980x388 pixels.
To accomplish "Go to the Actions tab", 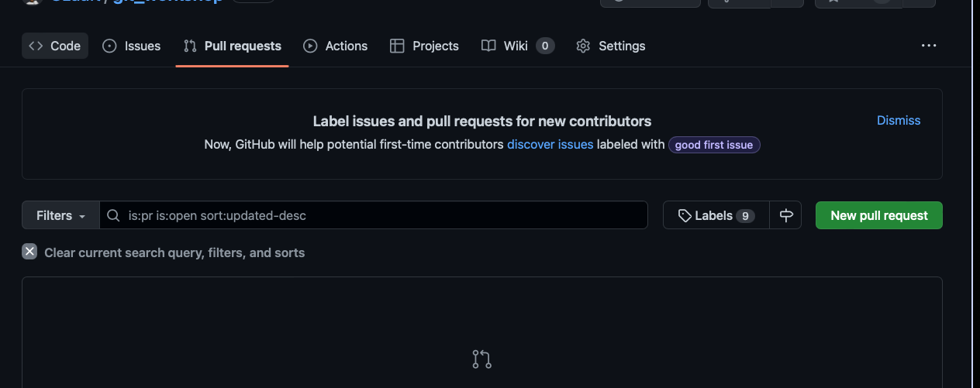I will point(336,46).
